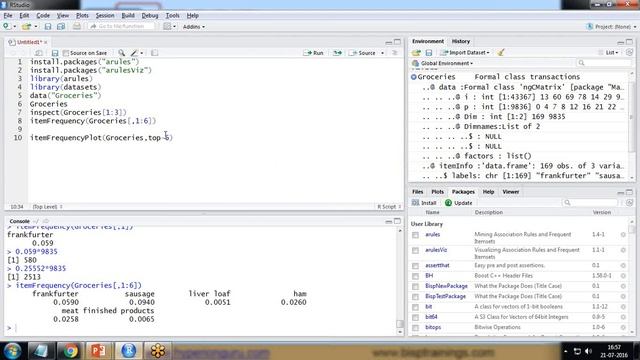
Task: Check the BH package checkbox
Action: pyautogui.click(x=415, y=276)
